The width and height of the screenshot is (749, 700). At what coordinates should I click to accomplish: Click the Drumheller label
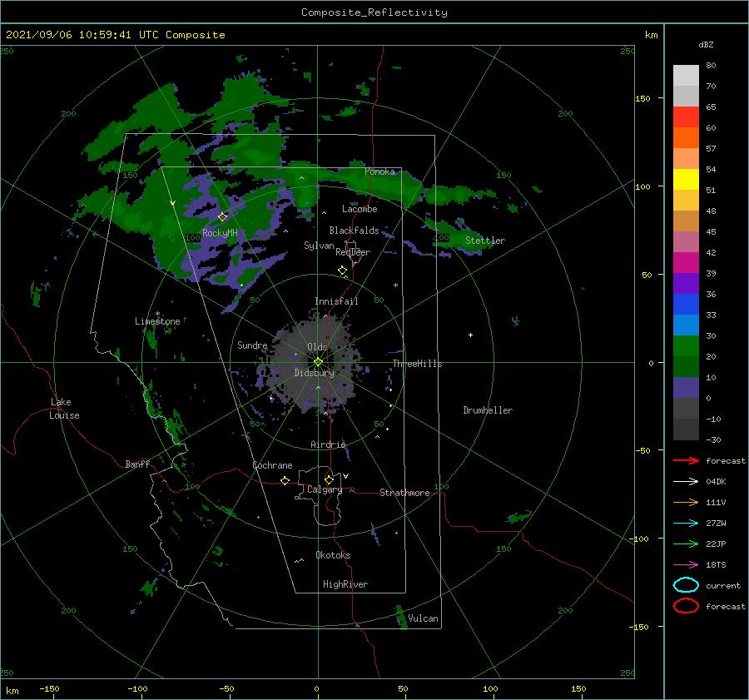coord(488,410)
